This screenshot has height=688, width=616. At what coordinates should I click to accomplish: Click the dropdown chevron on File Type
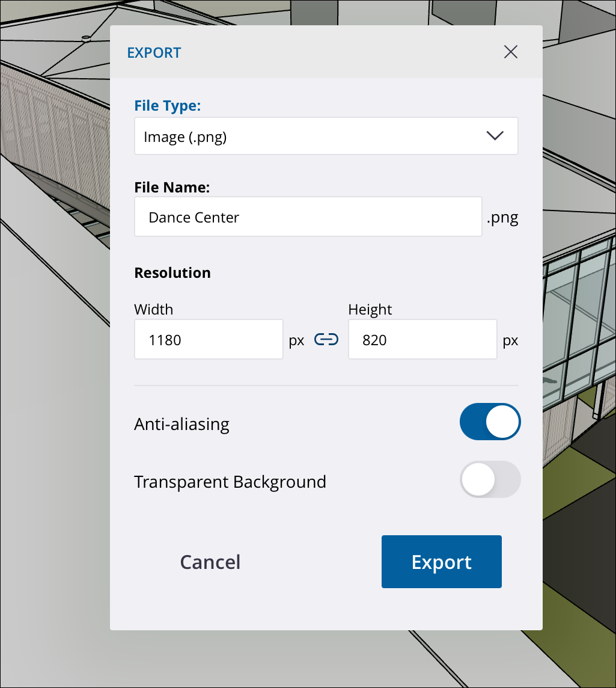click(x=495, y=136)
